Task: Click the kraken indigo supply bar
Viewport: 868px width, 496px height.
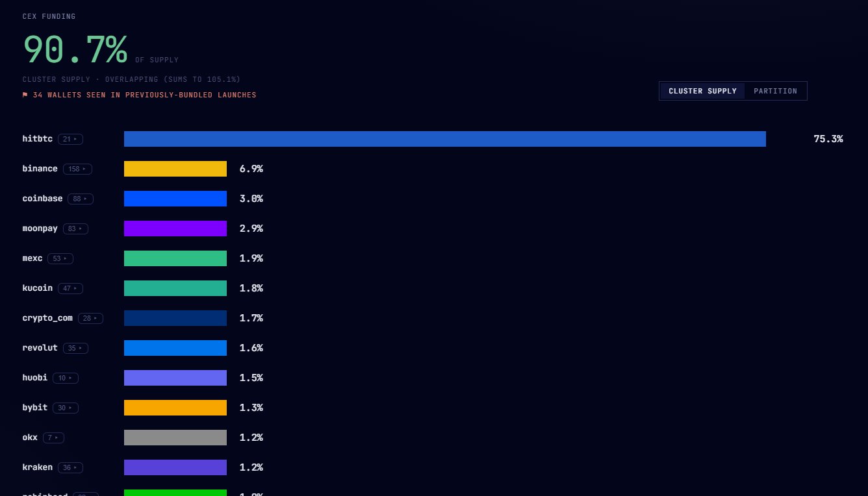Action: click(x=175, y=467)
